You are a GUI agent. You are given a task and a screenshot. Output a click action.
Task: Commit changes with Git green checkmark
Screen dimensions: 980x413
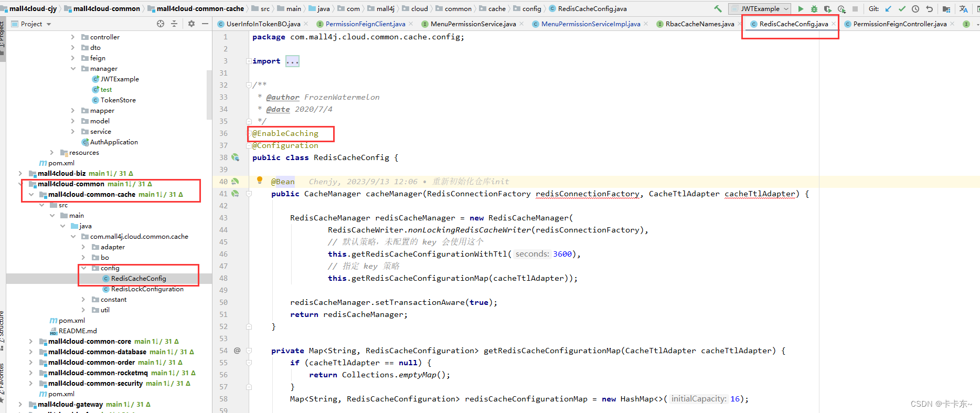pos(902,8)
